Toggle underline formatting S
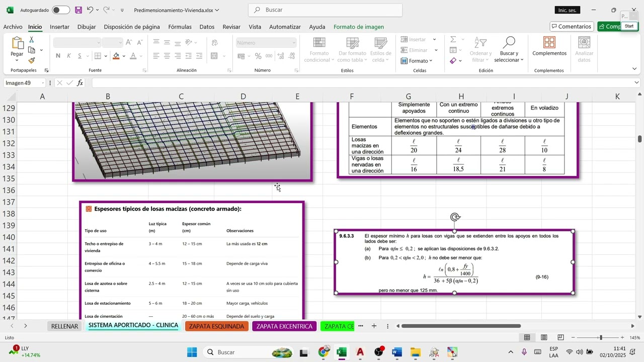This screenshot has height=362, width=644. pyautogui.click(x=80, y=56)
